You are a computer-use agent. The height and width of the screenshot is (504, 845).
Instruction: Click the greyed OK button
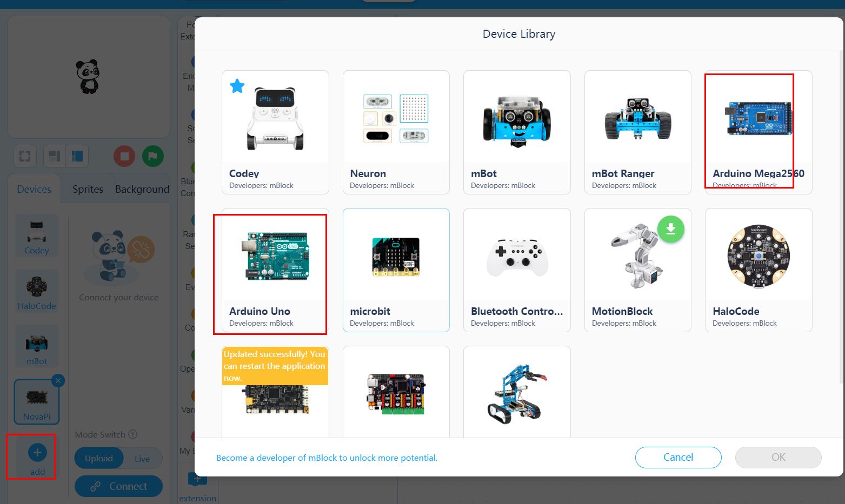coord(778,458)
